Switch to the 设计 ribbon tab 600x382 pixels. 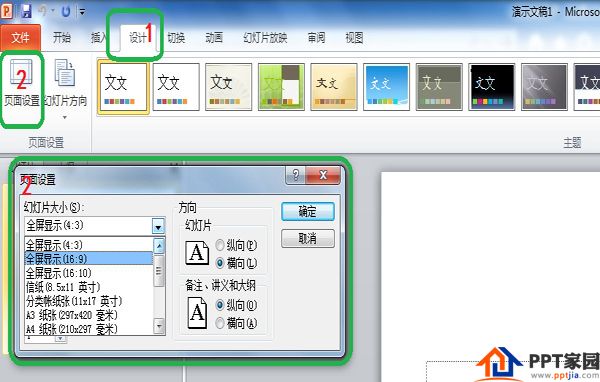[138, 38]
